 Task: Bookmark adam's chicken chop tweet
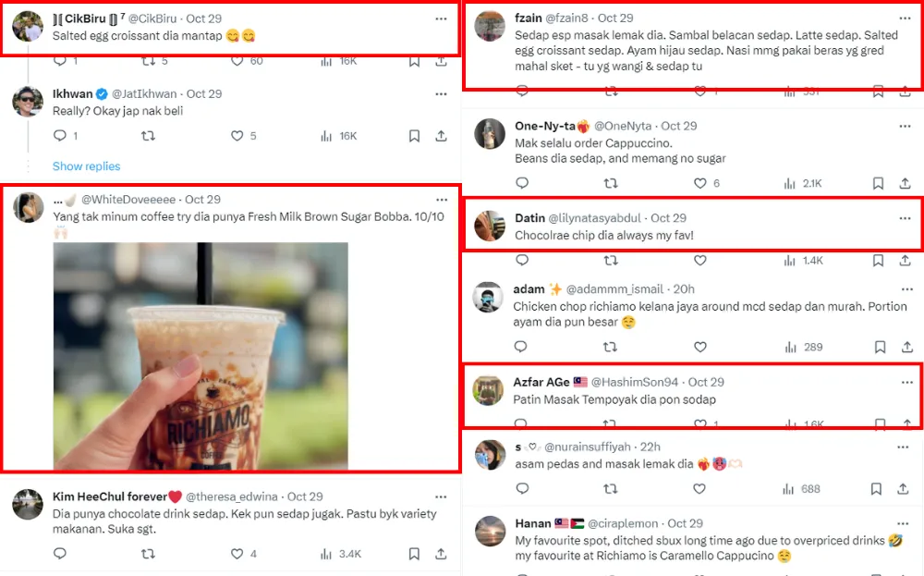click(880, 348)
